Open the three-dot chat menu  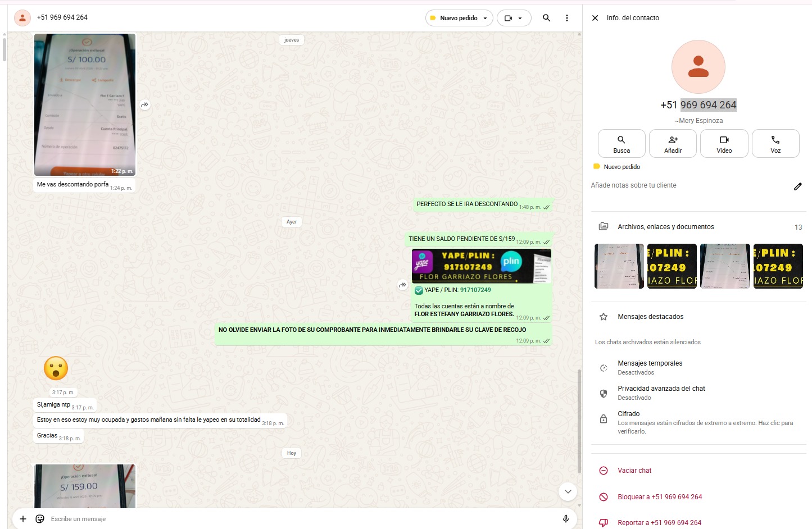566,18
